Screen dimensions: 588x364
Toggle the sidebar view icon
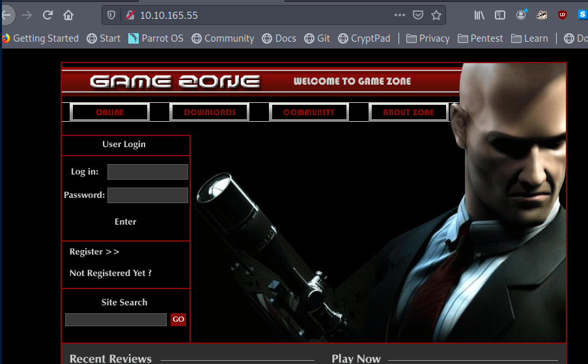coord(500,15)
